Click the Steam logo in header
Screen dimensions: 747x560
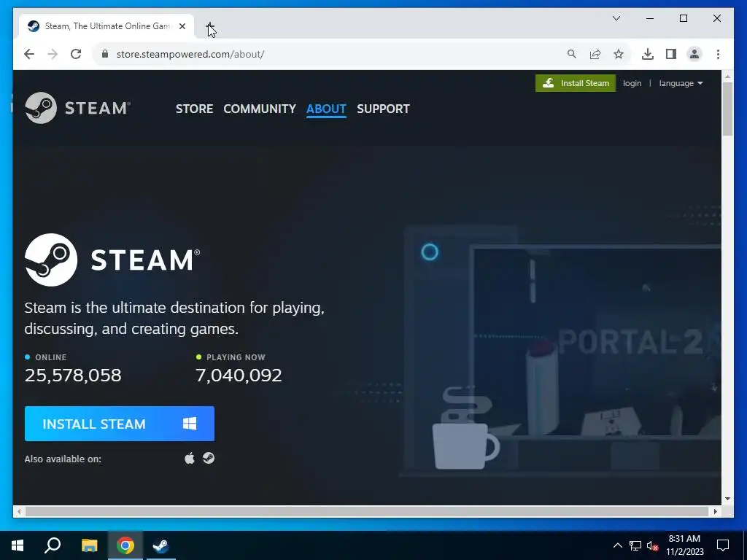coord(77,108)
